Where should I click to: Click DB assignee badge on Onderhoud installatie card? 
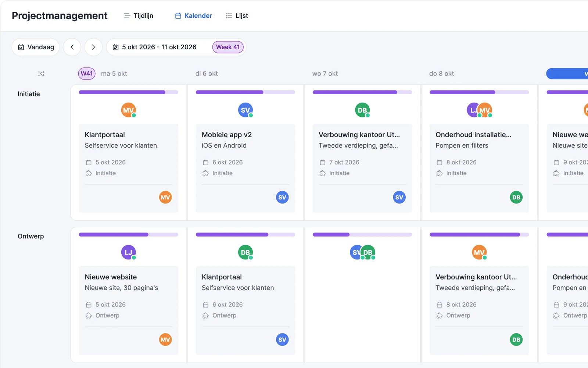click(x=516, y=197)
